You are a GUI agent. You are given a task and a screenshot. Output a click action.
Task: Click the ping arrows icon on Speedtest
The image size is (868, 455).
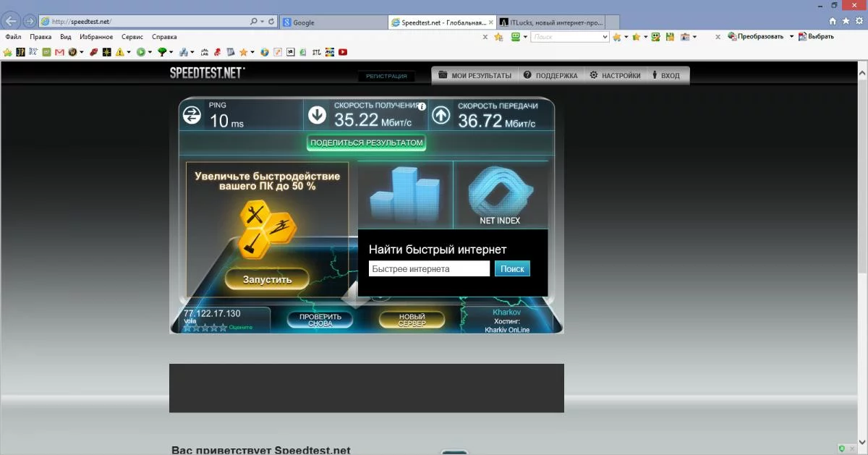pos(192,114)
